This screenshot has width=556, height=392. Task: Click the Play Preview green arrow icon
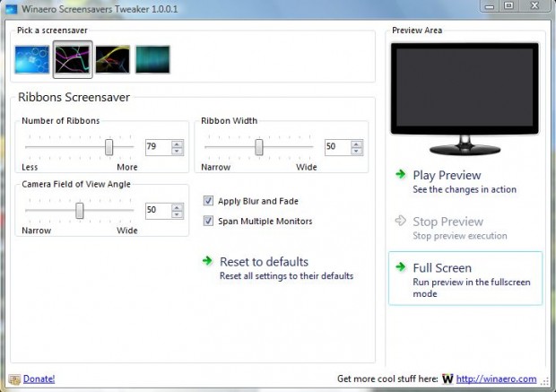pos(400,175)
